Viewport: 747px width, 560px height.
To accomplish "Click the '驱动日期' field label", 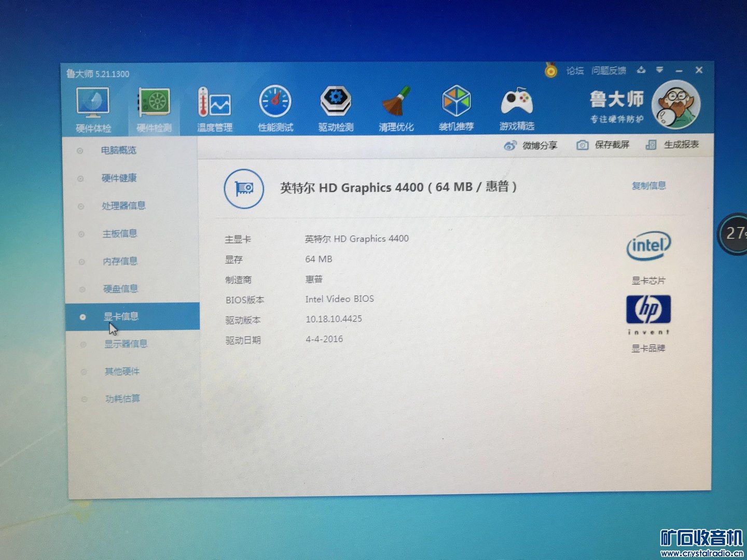I will click(x=243, y=341).
